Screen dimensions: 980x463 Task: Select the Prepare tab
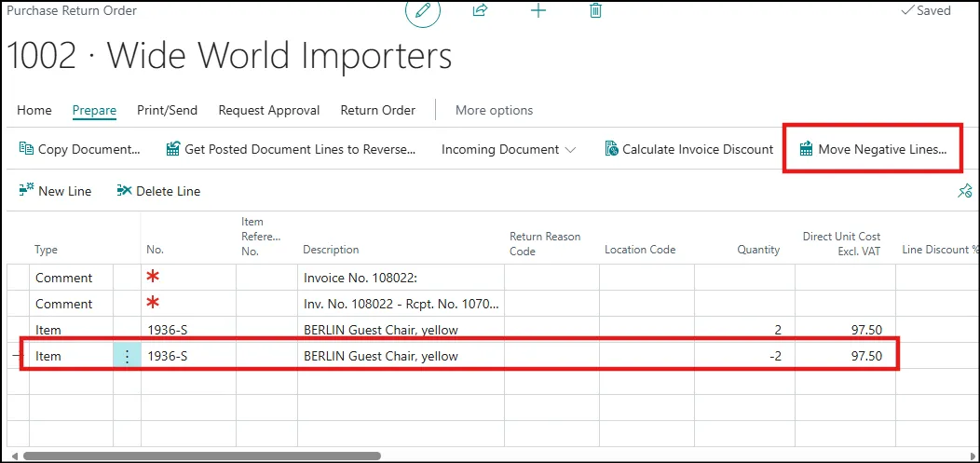(94, 110)
